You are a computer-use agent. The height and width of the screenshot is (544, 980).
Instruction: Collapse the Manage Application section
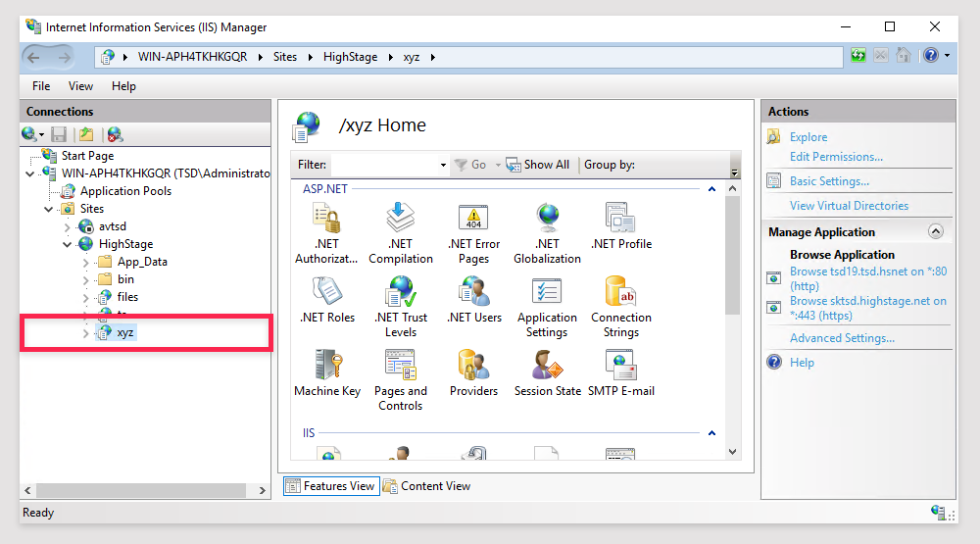936,232
